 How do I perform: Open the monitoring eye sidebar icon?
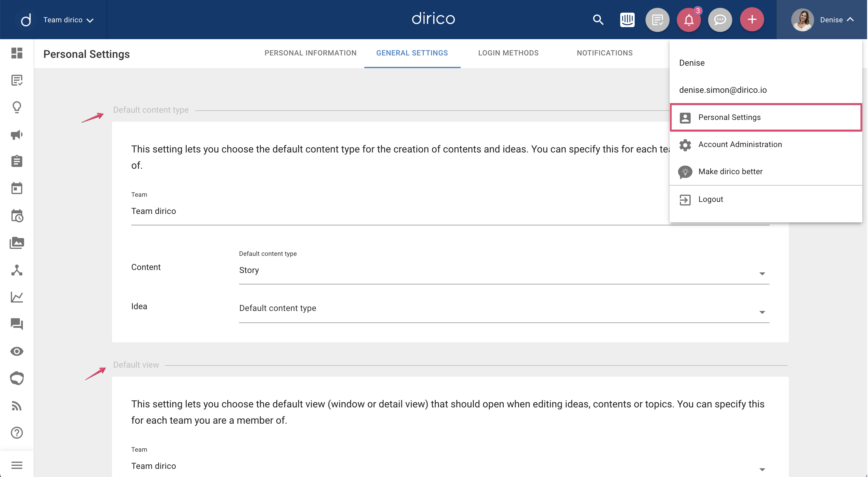(17, 351)
